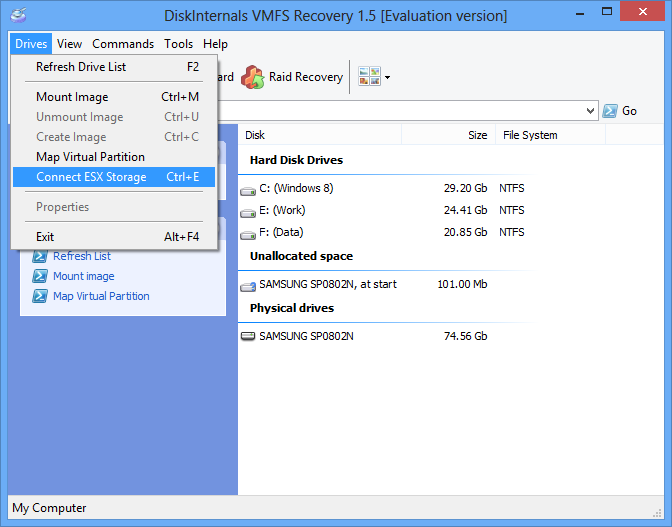672x527 pixels.
Task: Click the Mount image link
Action: pos(84,276)
